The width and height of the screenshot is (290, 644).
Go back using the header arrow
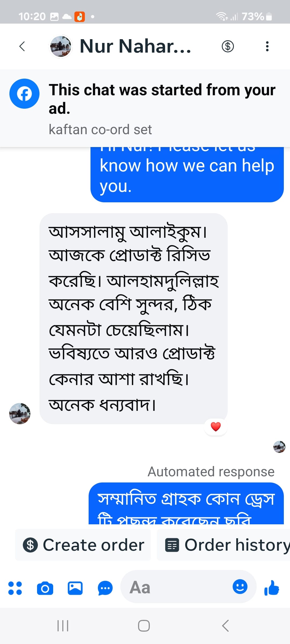click(22, 46)
